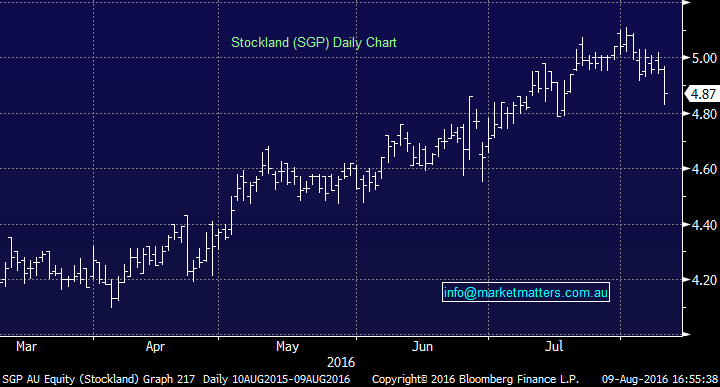This screenshot has width=720, height=387.
Task: Select the Jul month label on the axis
Action: (554, 346)
